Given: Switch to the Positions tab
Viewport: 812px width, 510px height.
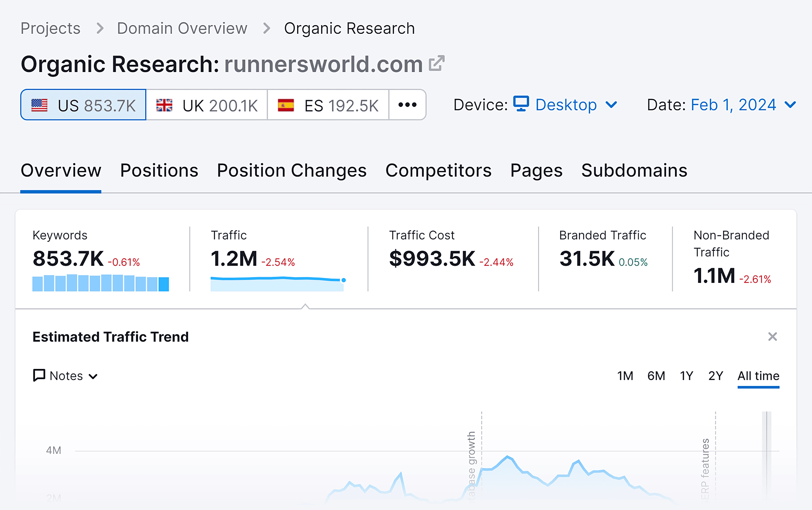Looking at the screenshot, I should tap(159, 170).
